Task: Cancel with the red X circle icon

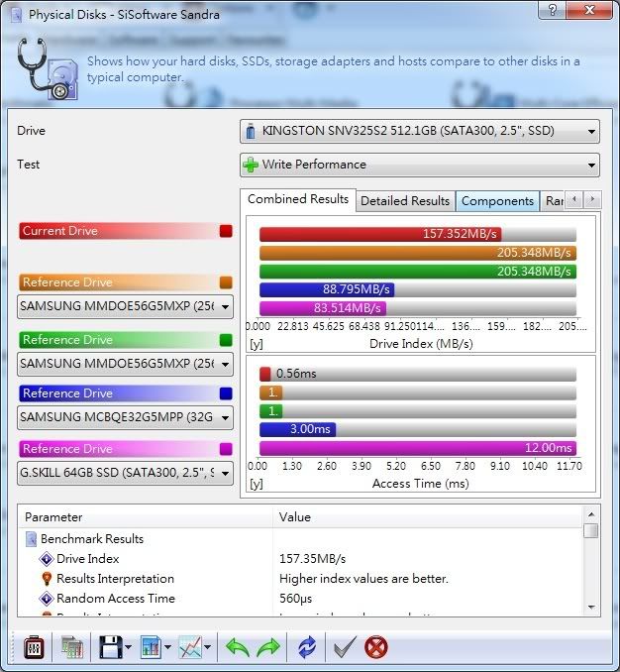Action: click(x=376, y=647)
